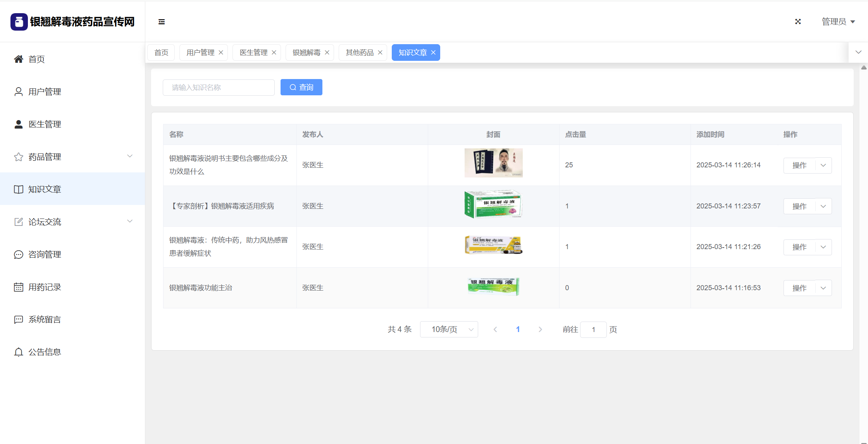The width and height of the screenshot is (868, 444).
Task: Close the 其他药品 tab
Action: coord(380,53)
